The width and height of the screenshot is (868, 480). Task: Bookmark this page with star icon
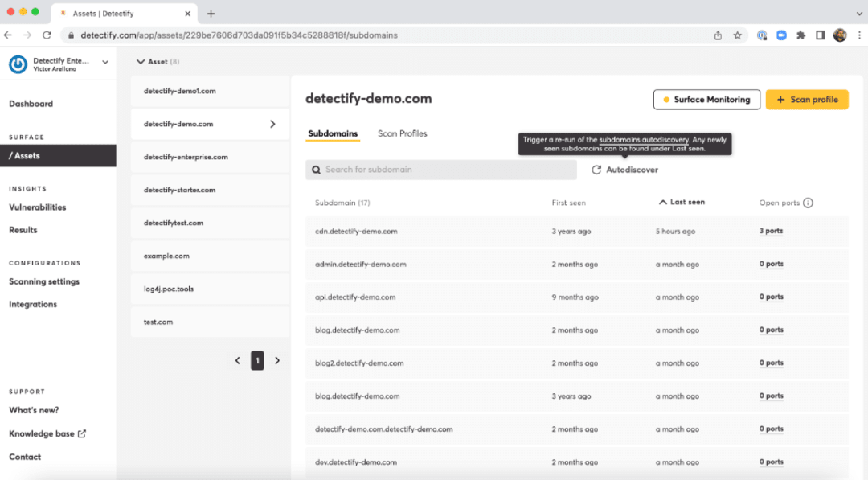737,35
